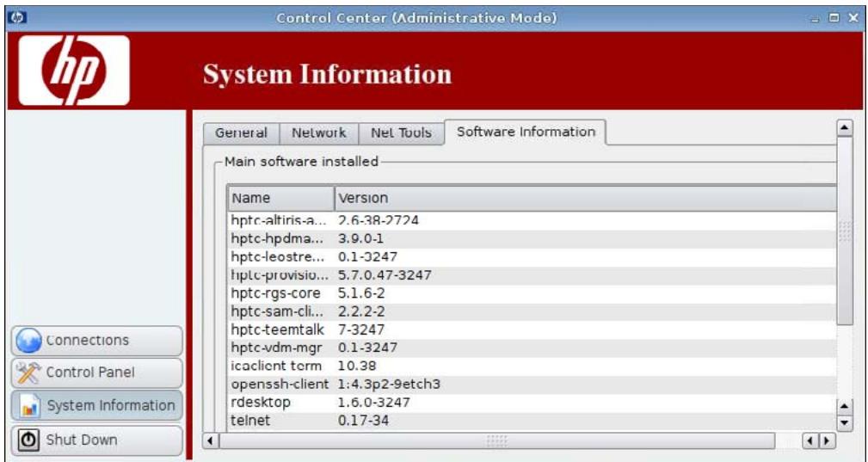Viewport: 868px width, 462px height.
Task: Maximize the Control Center window
Action: [834, 18]
